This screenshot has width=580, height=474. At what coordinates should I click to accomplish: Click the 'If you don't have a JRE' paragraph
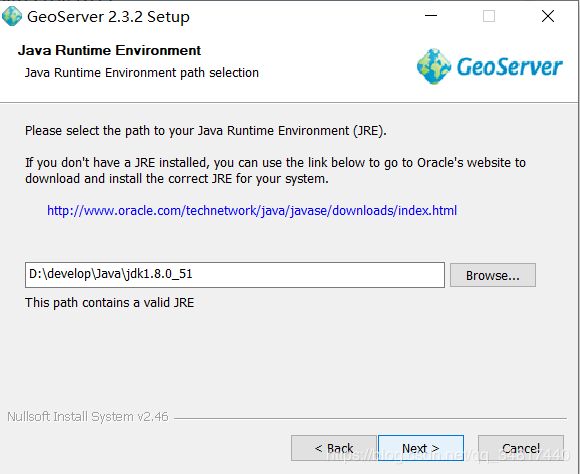(276, 171)
